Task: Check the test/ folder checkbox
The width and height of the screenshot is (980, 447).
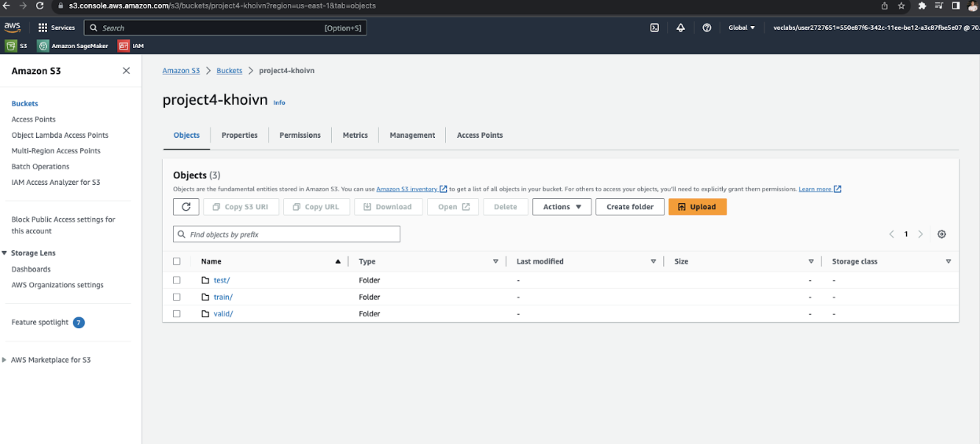Action: pyautogui.click(x=177, y=280)
